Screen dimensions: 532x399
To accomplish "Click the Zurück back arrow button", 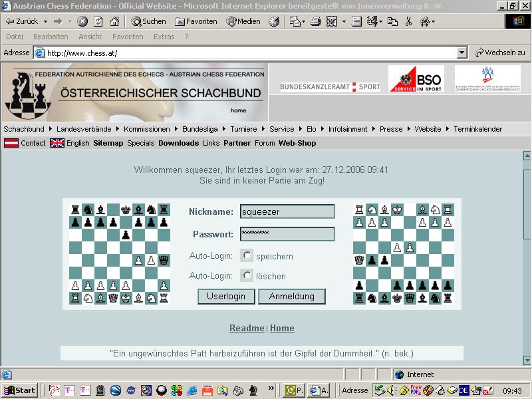I will pos(22,21).
